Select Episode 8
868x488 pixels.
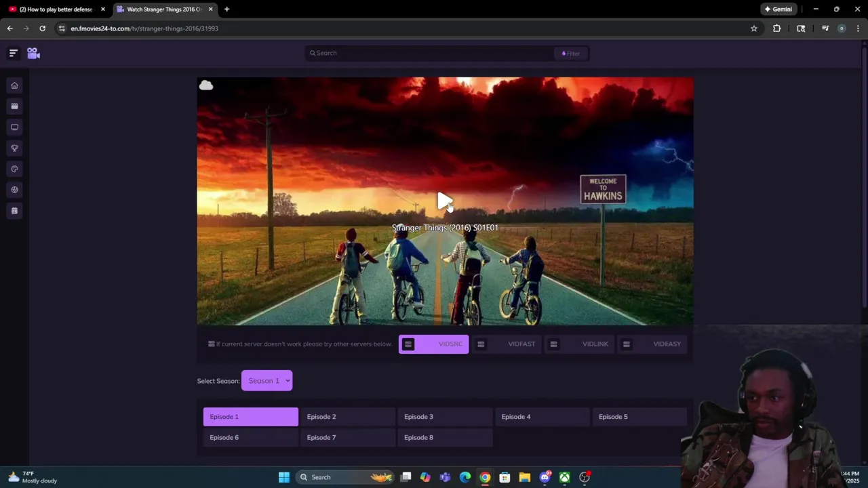(x=445, y=437)
